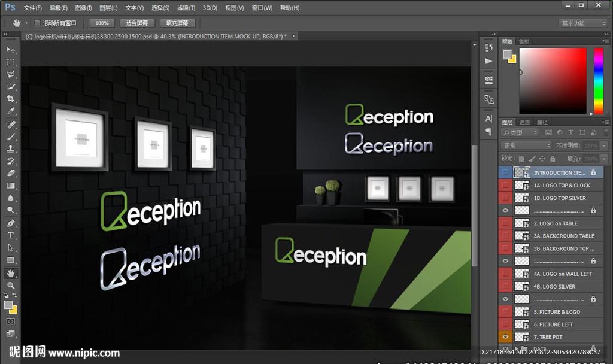Change screen mode icon in toolbox
Screen dimensions: 613x364
click(11, 333)
